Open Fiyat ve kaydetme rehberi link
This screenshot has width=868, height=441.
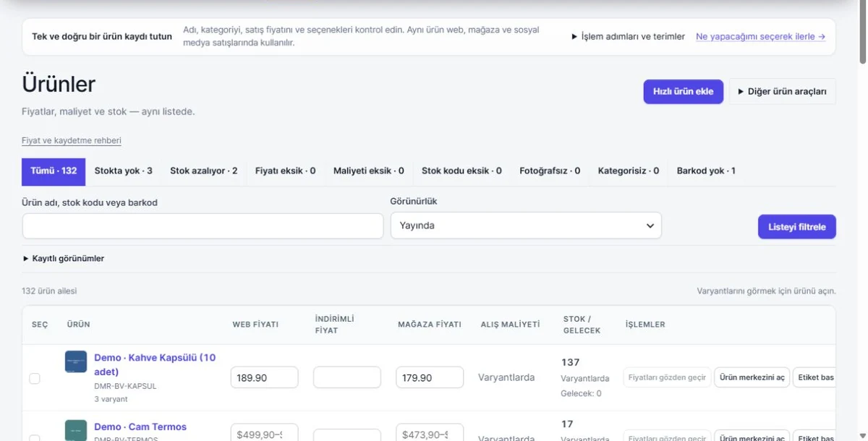(72, 140)
